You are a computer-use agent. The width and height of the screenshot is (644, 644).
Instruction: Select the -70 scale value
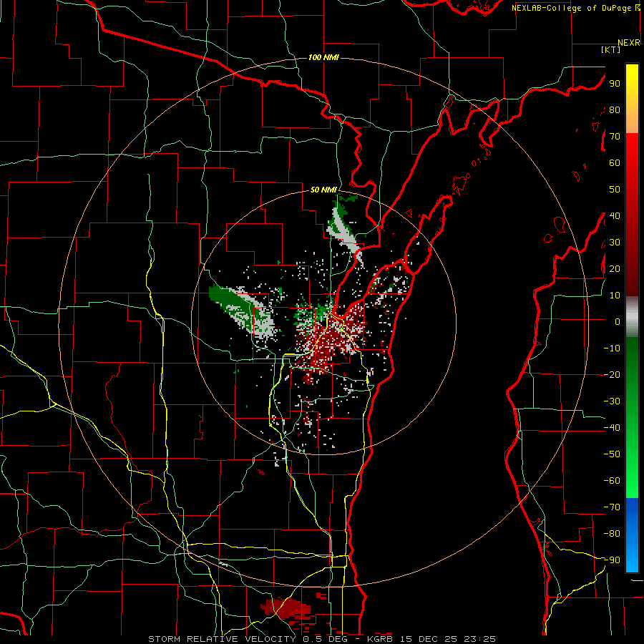612,507
